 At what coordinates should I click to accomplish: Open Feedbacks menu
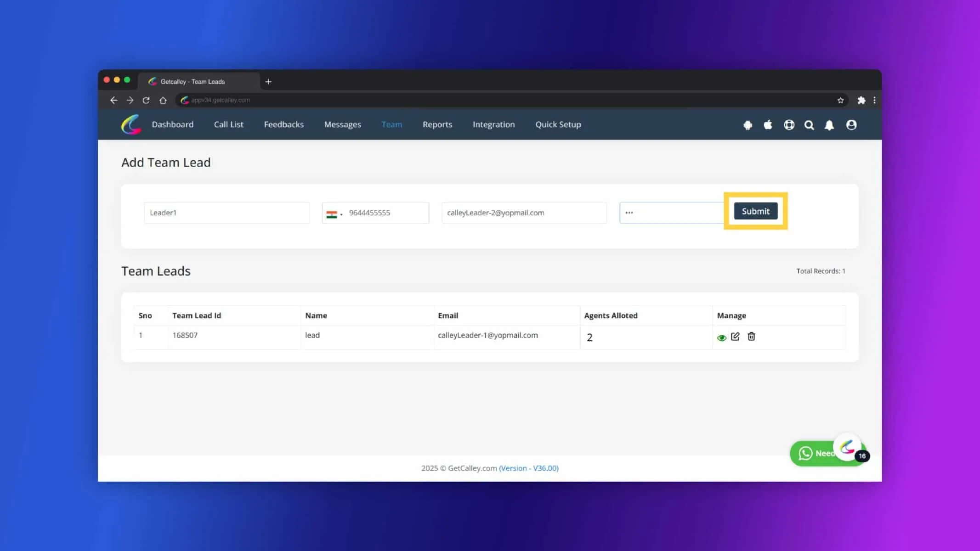(283, 124)
